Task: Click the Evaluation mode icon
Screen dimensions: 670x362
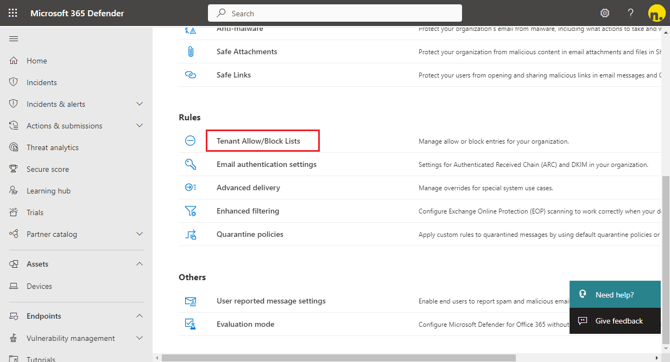Action: coord(191,324)
